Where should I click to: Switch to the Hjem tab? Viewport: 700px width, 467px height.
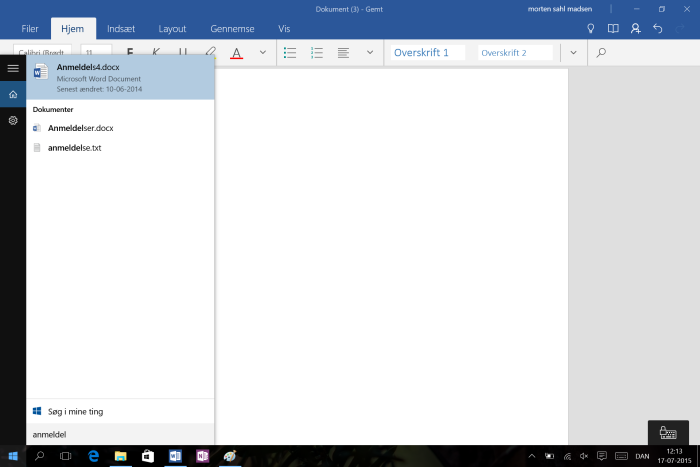(x=73, y=29)
